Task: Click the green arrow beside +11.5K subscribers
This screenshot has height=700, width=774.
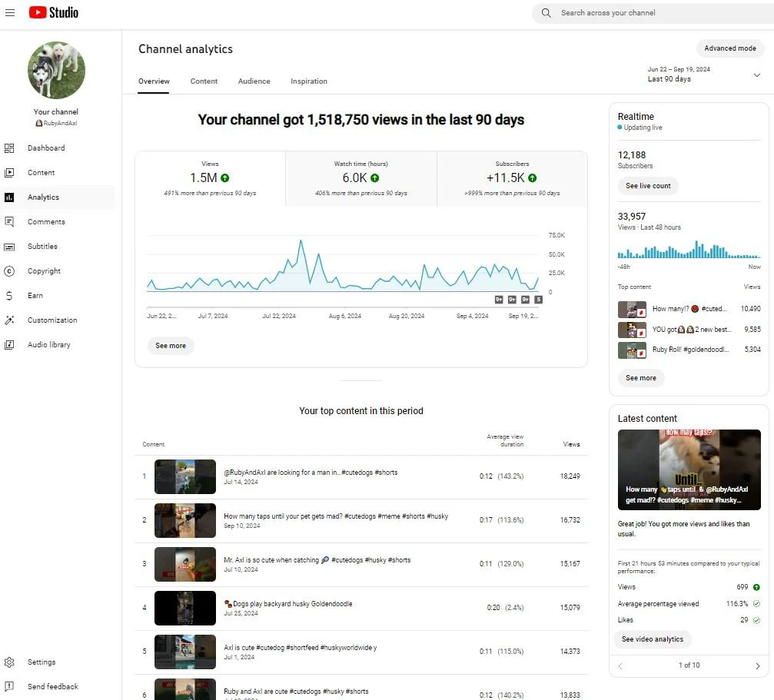Action: pos(532,178)
